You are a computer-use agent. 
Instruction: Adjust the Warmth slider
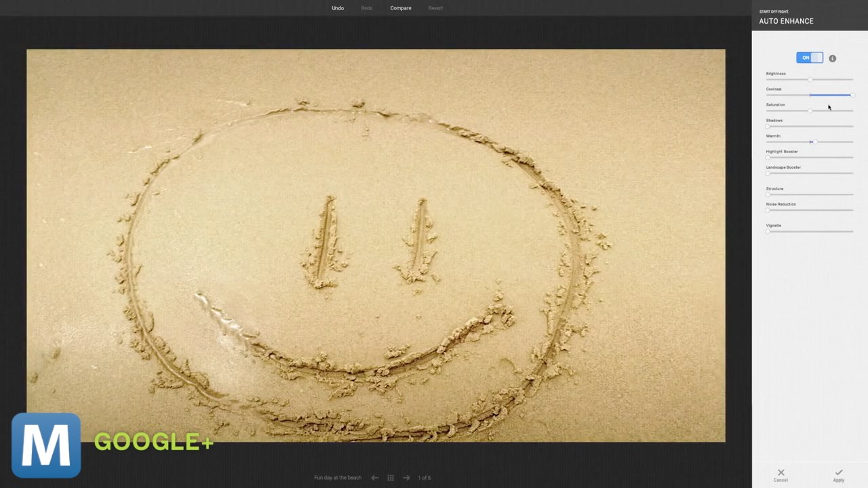coord(810,142)
